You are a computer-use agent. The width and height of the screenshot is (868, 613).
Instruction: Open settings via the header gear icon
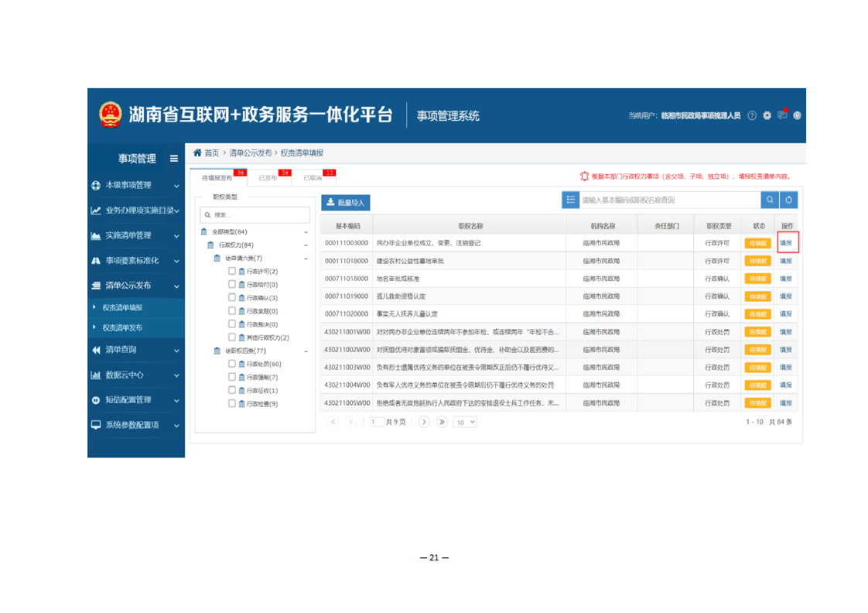pos(767,115)
